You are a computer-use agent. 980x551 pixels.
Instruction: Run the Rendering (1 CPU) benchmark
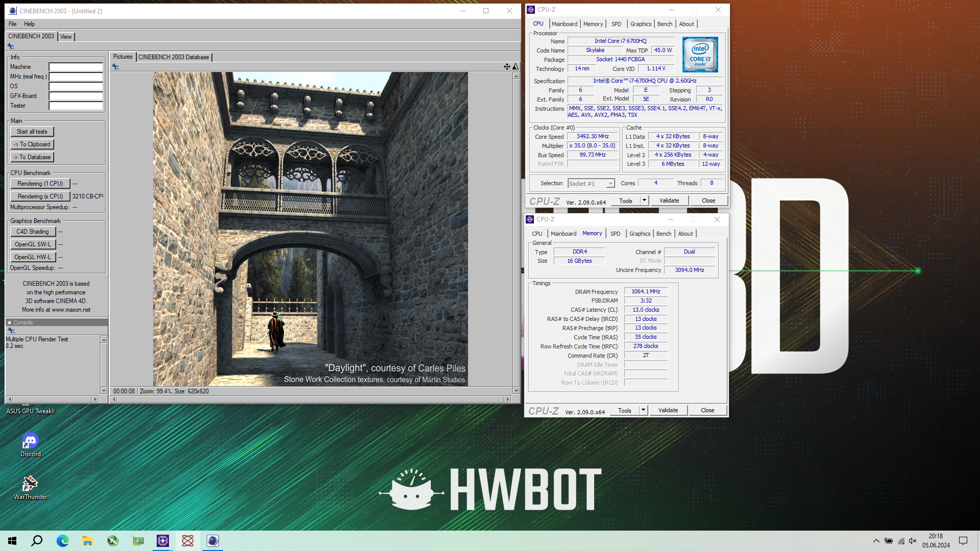(x=40, y=184)
